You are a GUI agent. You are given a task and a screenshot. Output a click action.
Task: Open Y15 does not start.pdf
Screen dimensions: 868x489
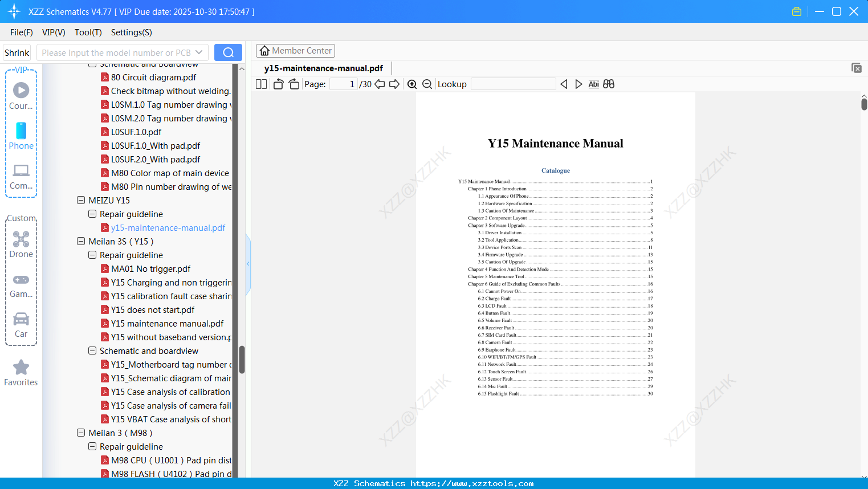pos(153,310)
